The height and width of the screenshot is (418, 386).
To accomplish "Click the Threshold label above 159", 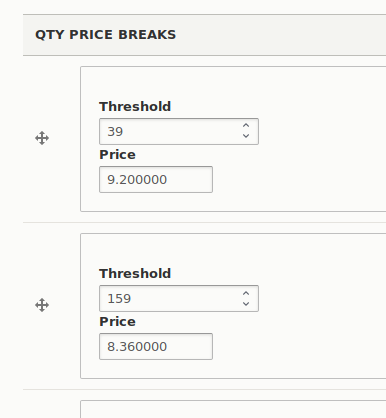I will tap(135, 274).
